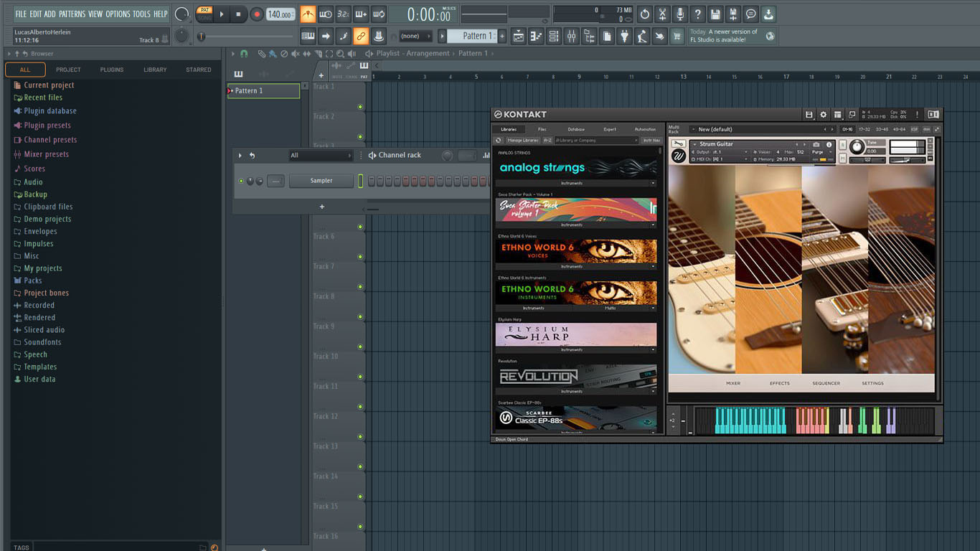Collapse the Strum Guitar instrument header arrow
The height and width of the screenshot is (551, 980).
pos(694,144)
